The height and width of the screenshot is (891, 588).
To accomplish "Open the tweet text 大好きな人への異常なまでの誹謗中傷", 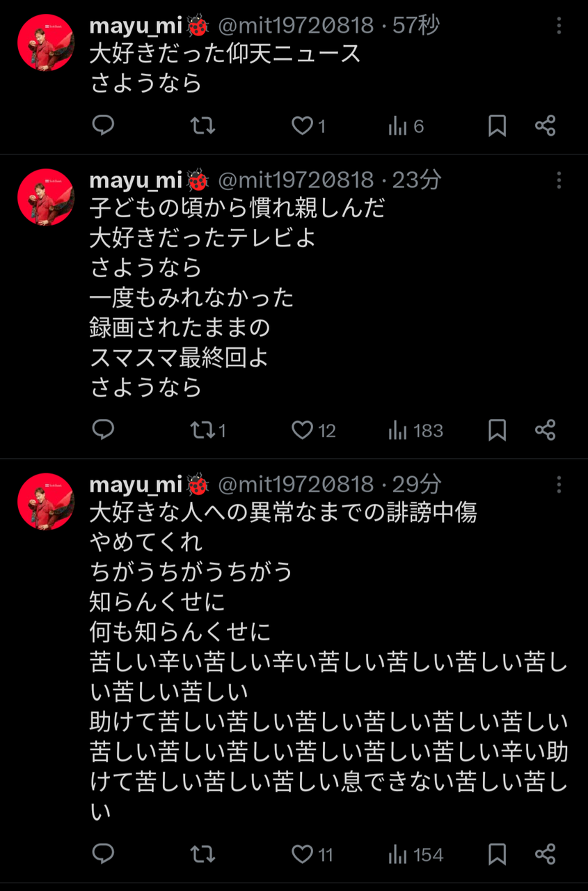I will (x=283, y=514).
